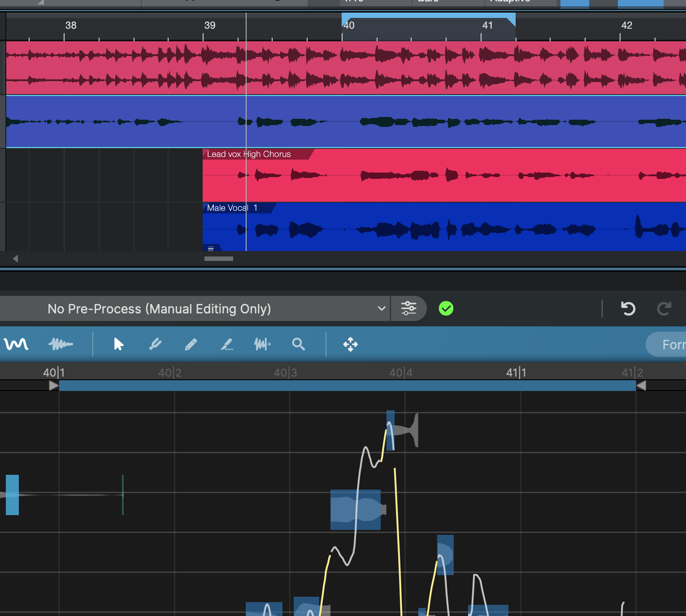Click the Redo arrow icon
Screen dimensions: 686x616
(664, 308)
